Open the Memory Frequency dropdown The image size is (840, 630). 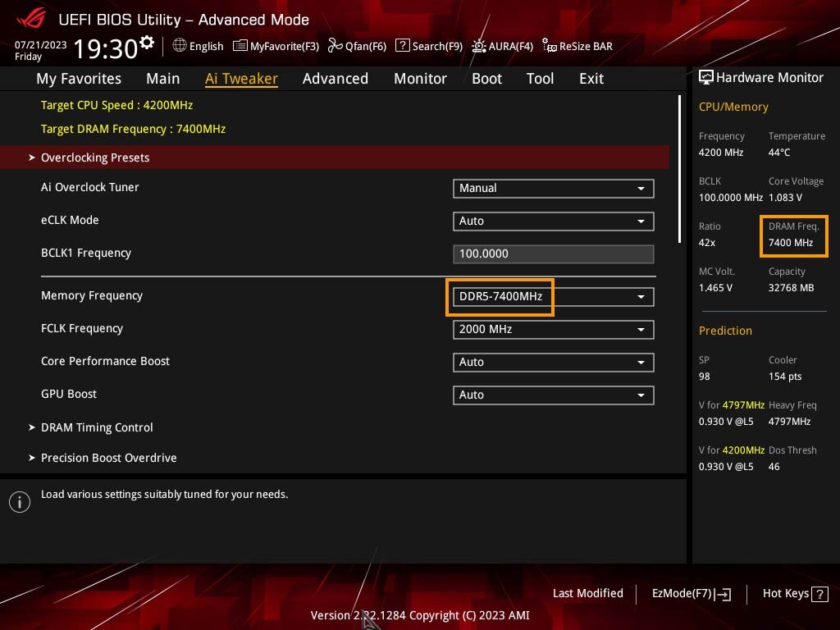coord(554,297)
